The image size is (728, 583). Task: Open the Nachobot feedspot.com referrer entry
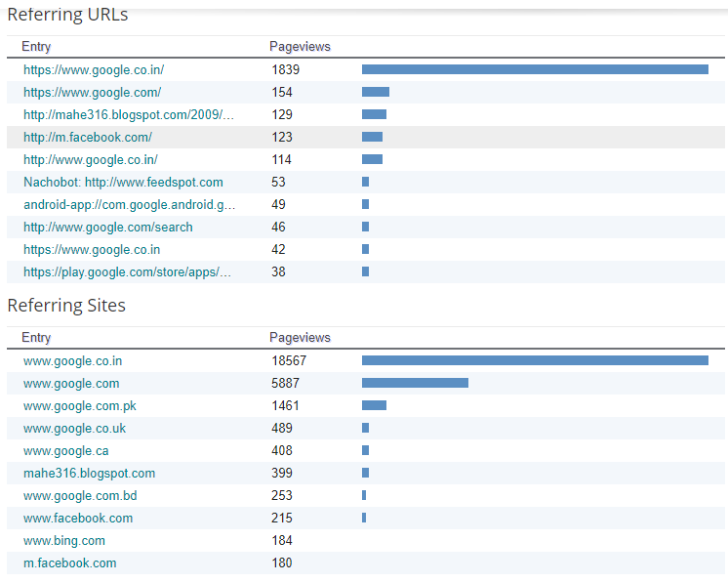123,182
